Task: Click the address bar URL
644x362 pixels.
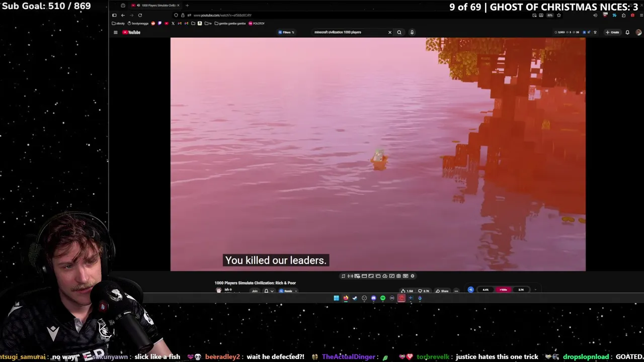Action: tap(222, 15)
